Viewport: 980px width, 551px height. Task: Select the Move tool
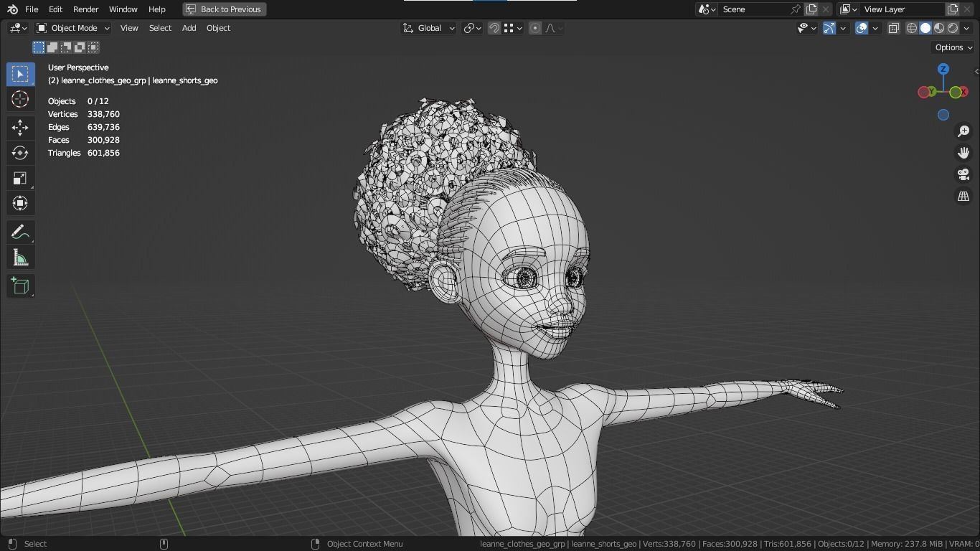[x=20, y=128]
